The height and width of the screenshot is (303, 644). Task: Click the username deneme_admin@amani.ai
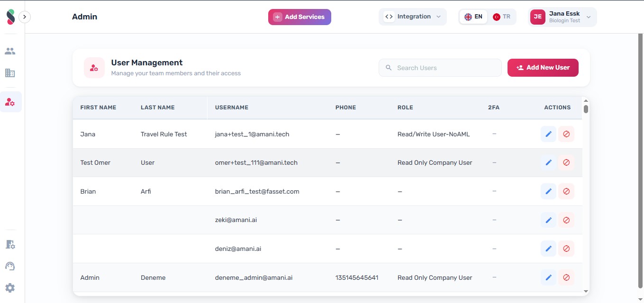[254, 277]
